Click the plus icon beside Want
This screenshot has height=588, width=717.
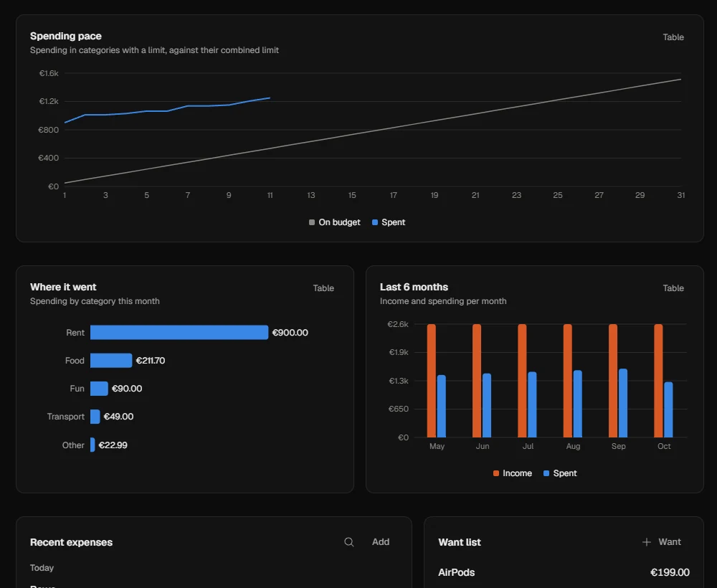(x=647, y=542)
